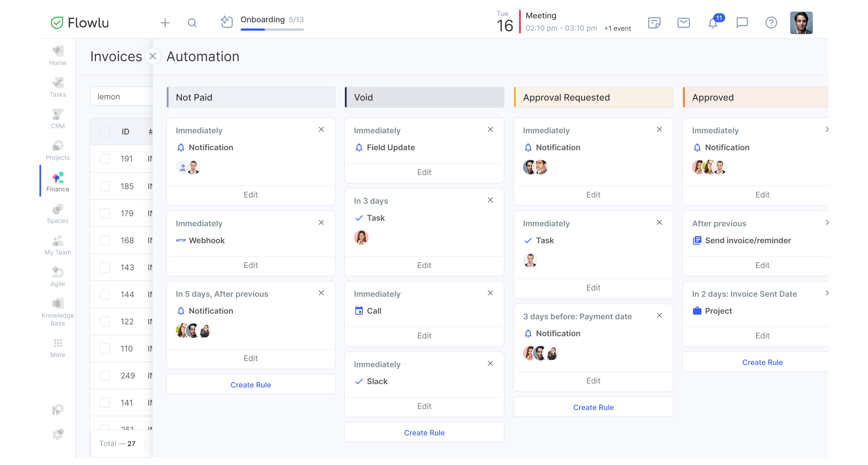
Task: Open Knowledge Base in sidebar
Action: (x=57, y=312)
